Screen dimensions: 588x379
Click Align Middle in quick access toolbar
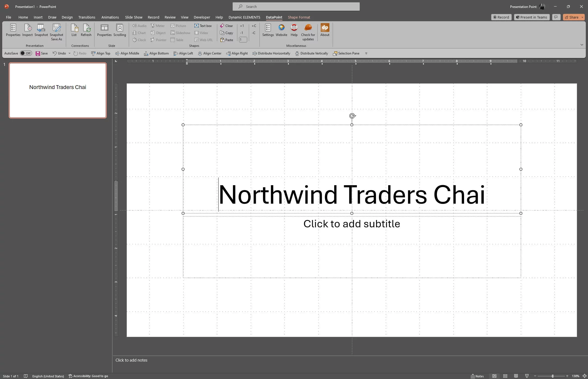point(127,53)
